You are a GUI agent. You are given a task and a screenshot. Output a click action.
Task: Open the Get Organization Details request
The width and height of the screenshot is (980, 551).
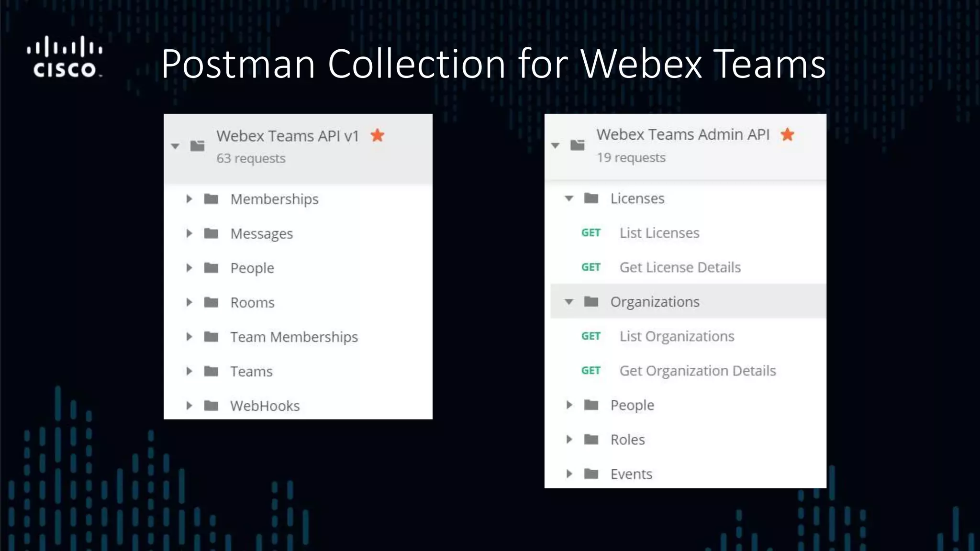pyautogui.click(x=698, y=370)
